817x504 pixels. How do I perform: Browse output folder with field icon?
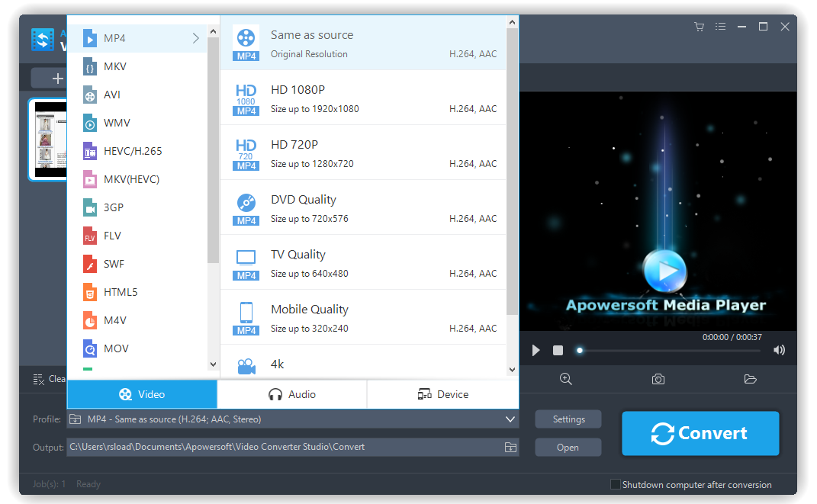pos(510,447)
